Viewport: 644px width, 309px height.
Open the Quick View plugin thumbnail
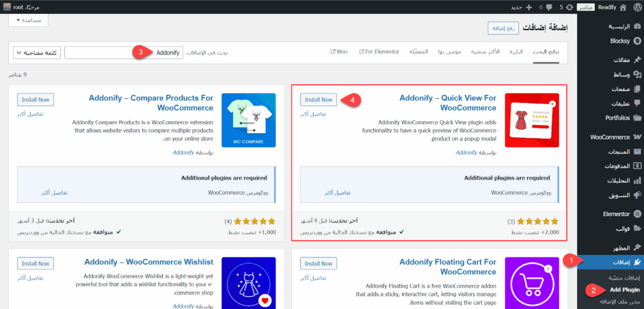click(x=532, y=120)
